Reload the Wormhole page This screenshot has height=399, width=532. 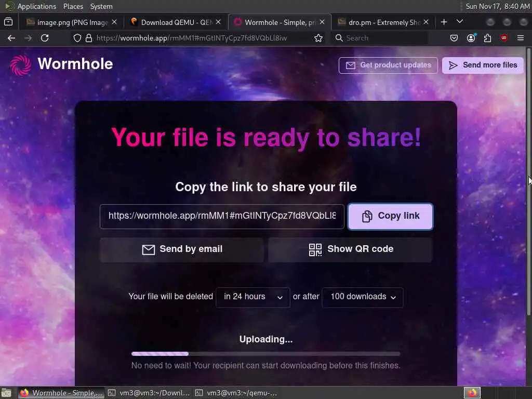[45, 38]
